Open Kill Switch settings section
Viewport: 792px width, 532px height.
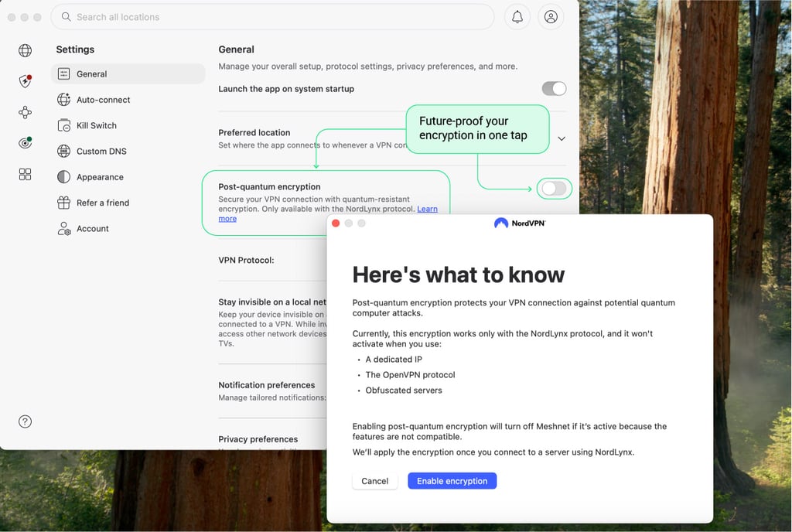[x=128, y=125]
